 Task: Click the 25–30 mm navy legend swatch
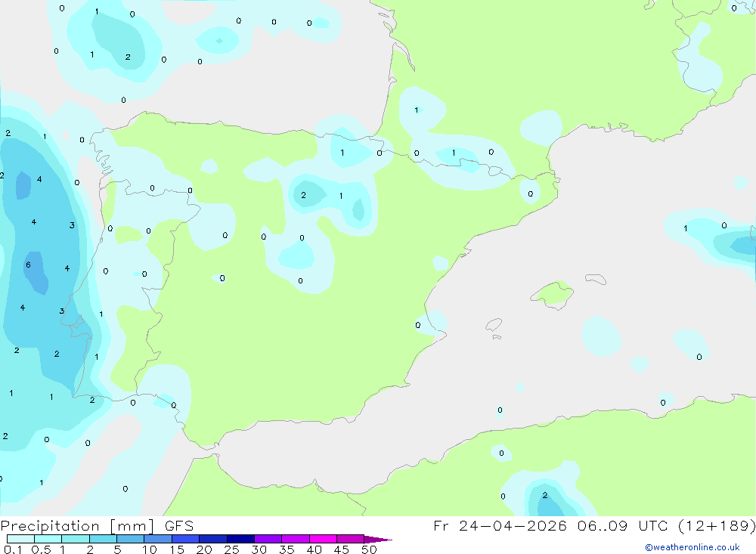tap(240, 539)
